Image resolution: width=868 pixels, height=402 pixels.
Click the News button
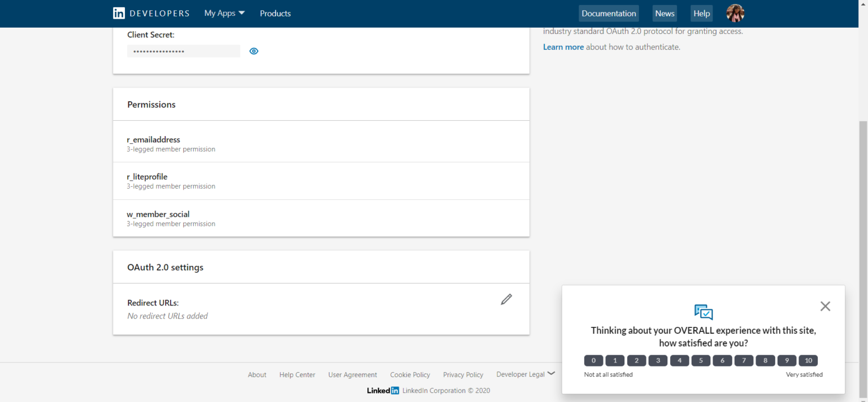pyautogui.click(x=664, y=13)
